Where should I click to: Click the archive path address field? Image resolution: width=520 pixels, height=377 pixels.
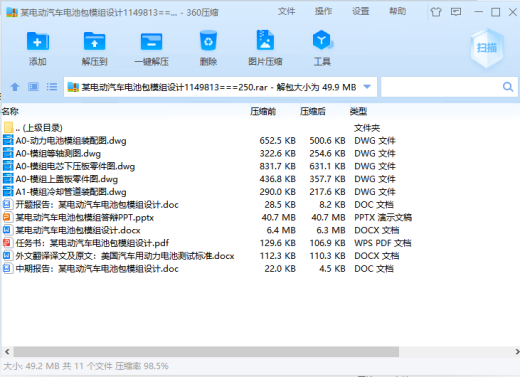[219, 87]
